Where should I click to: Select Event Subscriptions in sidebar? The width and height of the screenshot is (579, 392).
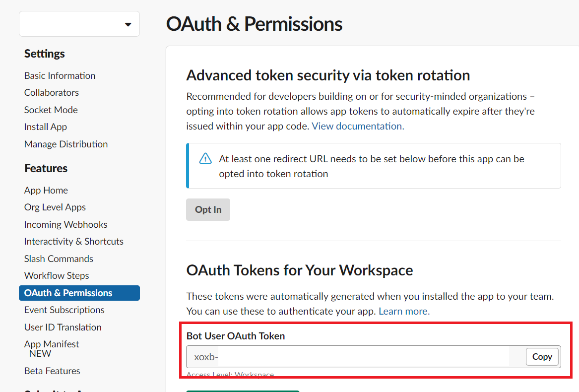tap(64, 310)
